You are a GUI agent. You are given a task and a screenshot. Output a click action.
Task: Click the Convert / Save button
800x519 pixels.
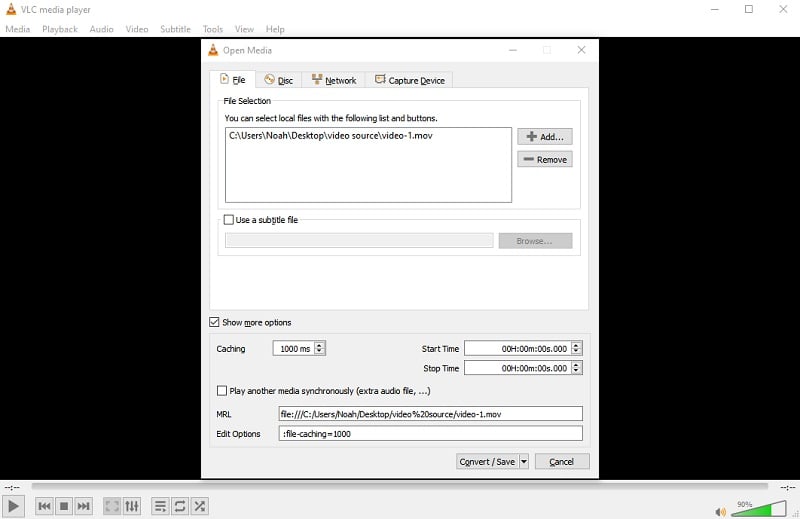point(487,462)
